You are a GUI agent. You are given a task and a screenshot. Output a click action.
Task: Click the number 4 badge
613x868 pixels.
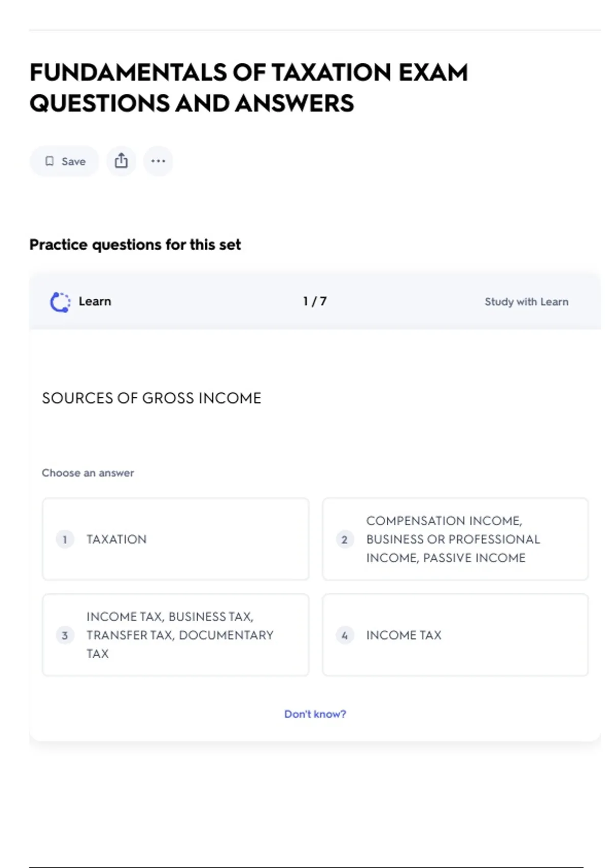[344, 635]
